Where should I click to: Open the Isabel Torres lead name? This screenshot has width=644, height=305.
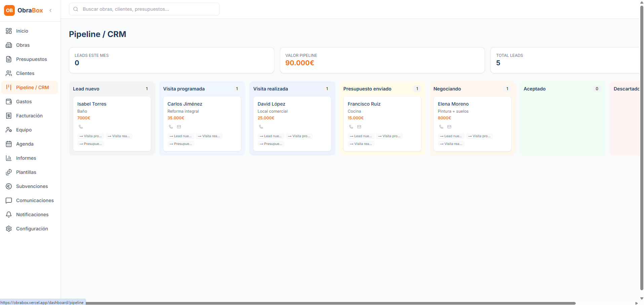(92, 104)
